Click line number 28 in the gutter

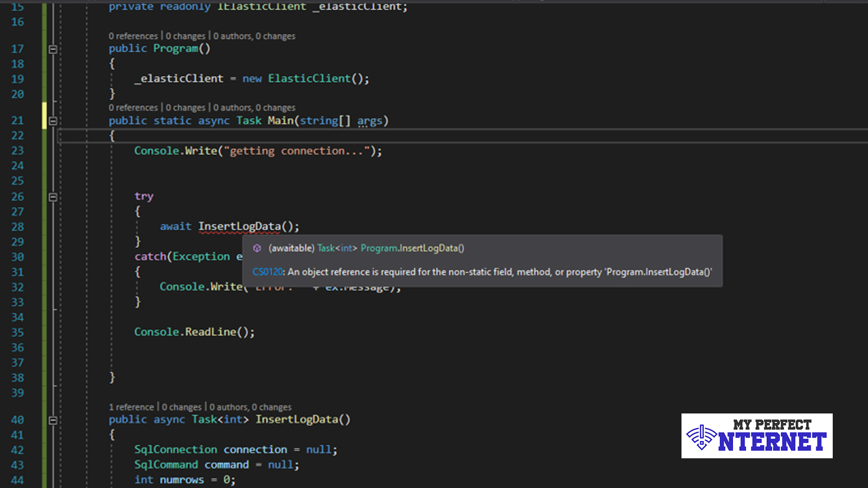coord(18,227)
